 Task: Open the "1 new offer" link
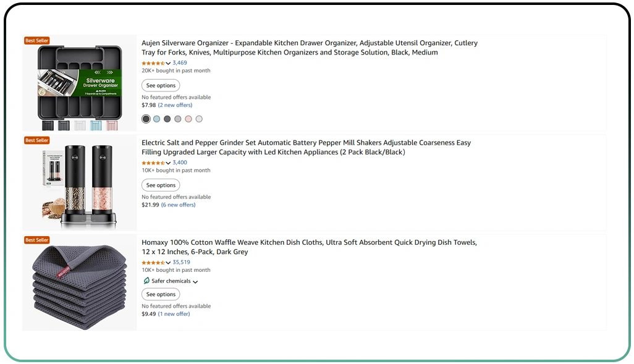174,313
